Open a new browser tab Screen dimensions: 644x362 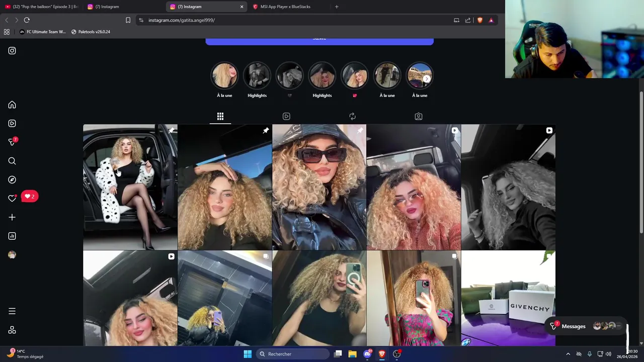pos(337,7)
